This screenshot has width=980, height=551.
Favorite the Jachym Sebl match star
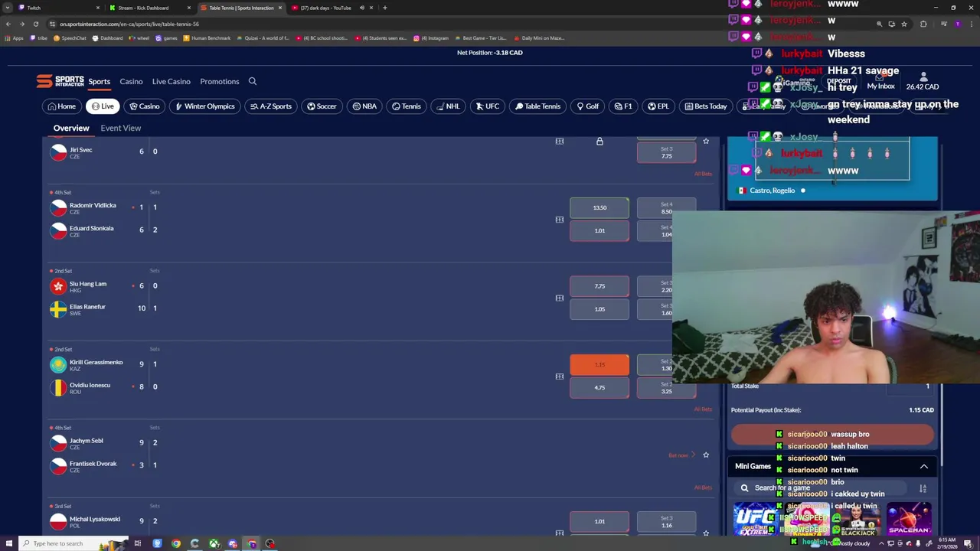(706, 455)
